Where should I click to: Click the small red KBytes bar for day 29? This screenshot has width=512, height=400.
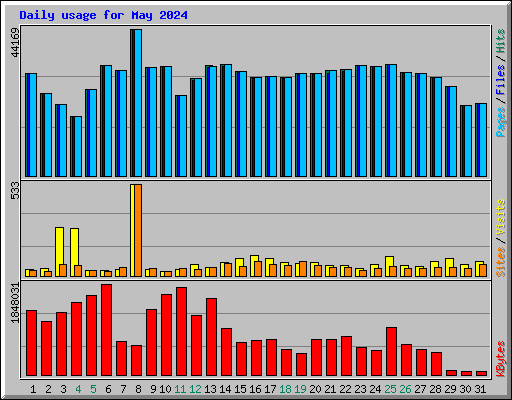point(451,373)
